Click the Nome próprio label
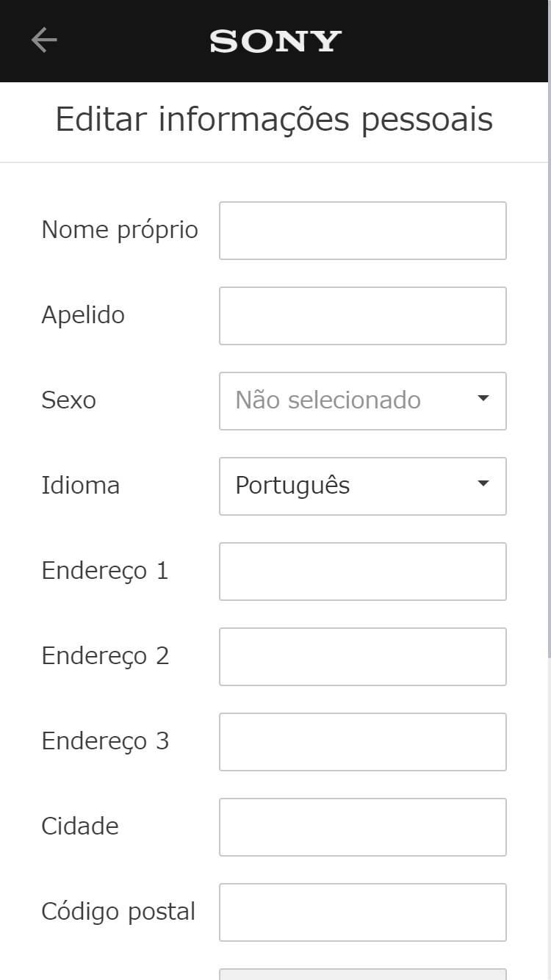 coord(120,230)
